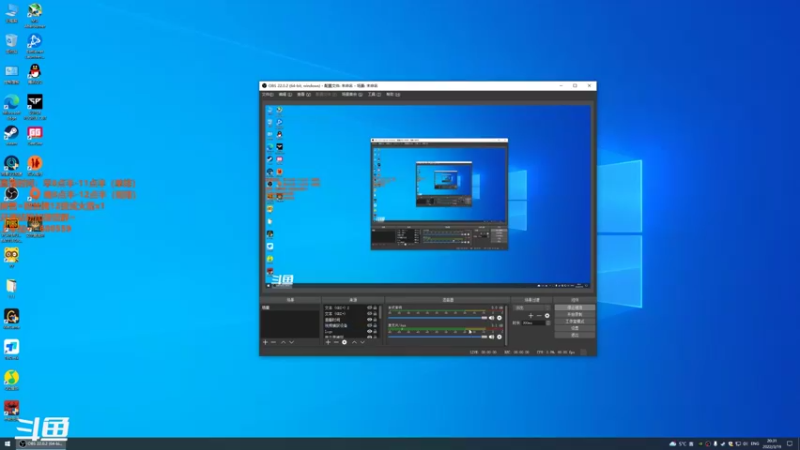This screenshot has height=450, width=800.
Task: Open the QQ penguin desktop shortcut
Action: tap(35, 71)
